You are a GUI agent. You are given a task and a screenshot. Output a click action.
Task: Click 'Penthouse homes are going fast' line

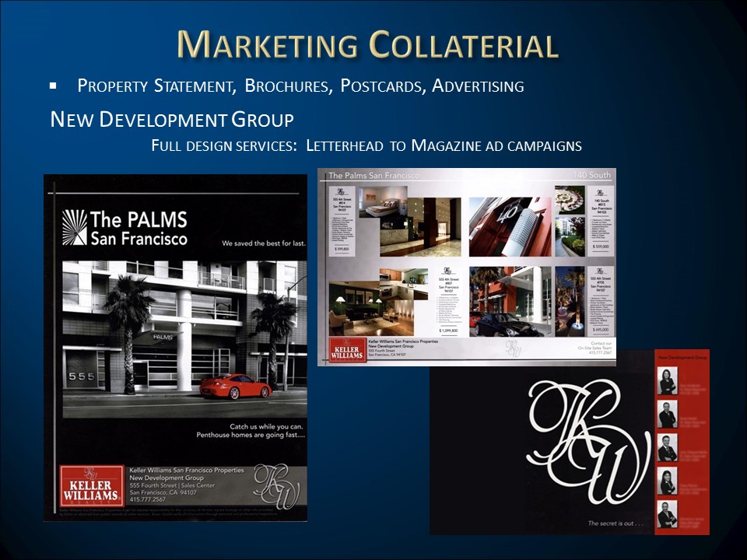coord(251,435)
